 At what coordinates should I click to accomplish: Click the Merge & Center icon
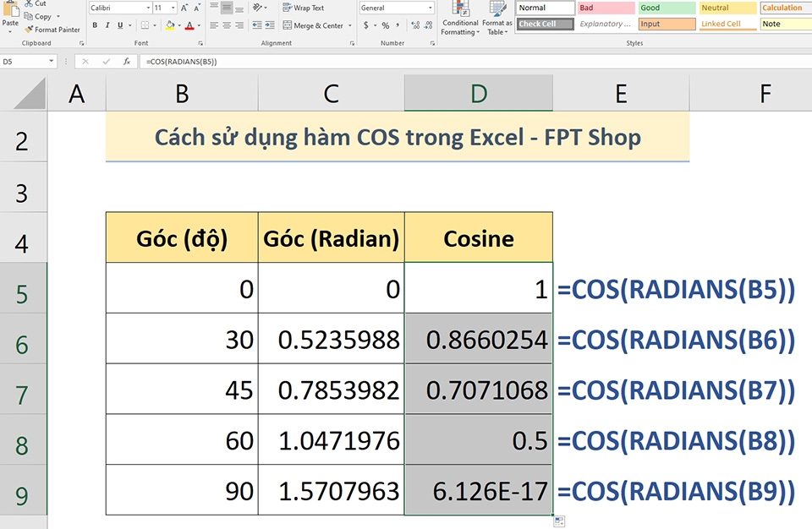coord(314,25)
